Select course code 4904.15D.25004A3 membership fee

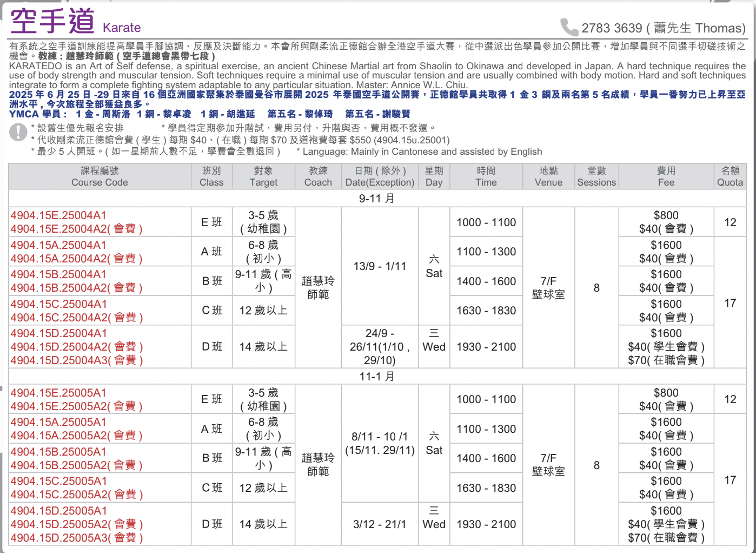tap(76, 360)
